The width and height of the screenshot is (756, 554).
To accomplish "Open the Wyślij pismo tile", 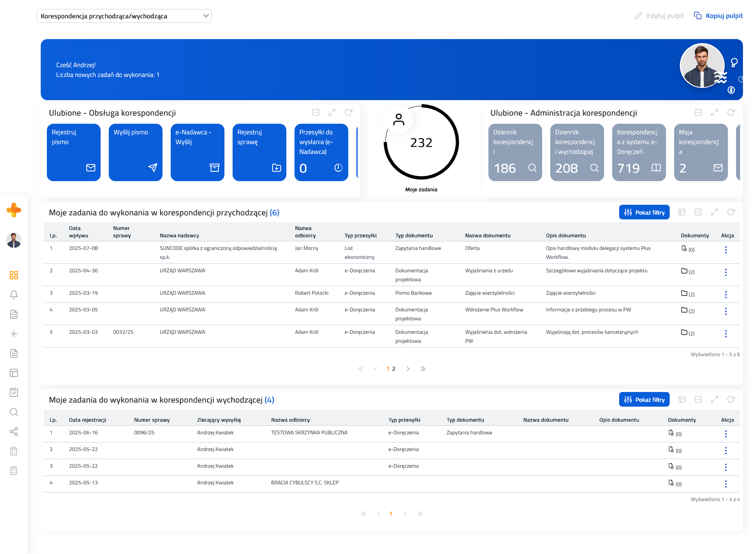I will 136,152.
